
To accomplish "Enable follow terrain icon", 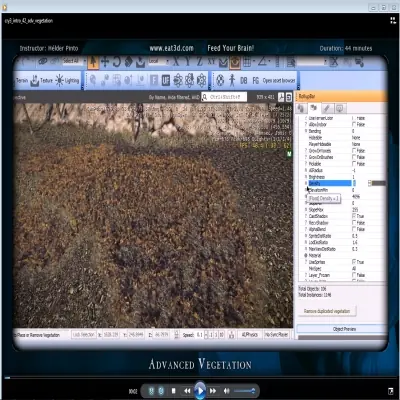I will (223, 62).
